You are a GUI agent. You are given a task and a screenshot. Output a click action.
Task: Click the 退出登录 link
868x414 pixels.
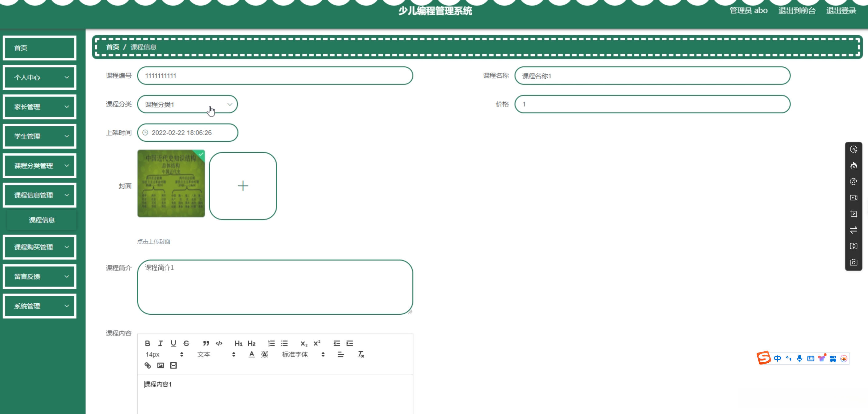tap(841, 10)
